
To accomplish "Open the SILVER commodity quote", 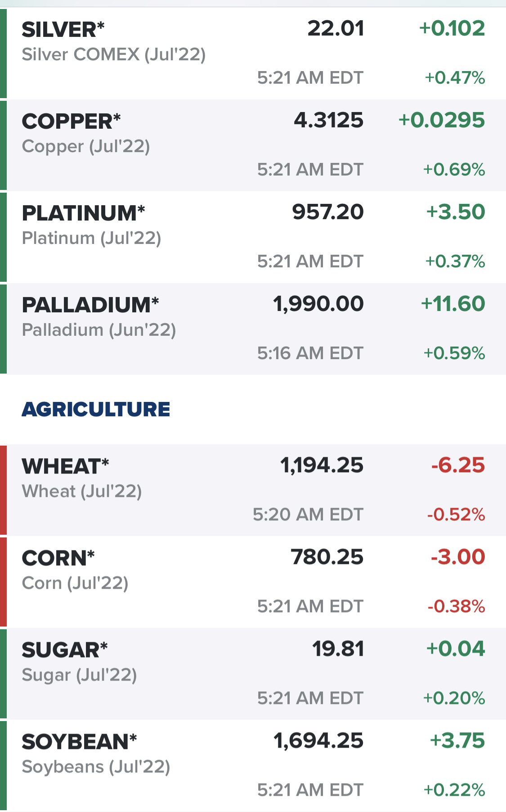I will (x=253, y=53).
